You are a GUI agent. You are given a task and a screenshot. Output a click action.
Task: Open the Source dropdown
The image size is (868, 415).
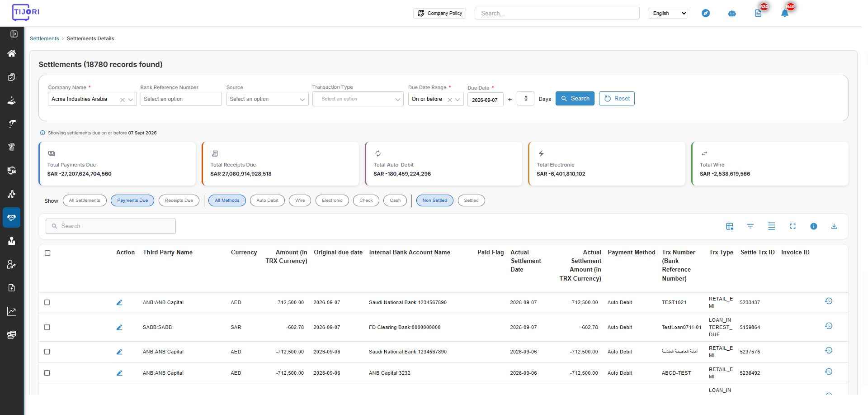click(267, 99)
